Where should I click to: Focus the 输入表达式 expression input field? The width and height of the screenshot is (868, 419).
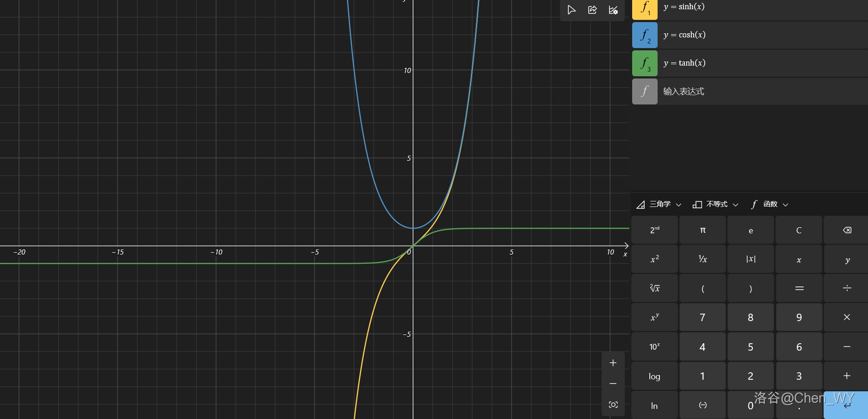pos(763,91)
